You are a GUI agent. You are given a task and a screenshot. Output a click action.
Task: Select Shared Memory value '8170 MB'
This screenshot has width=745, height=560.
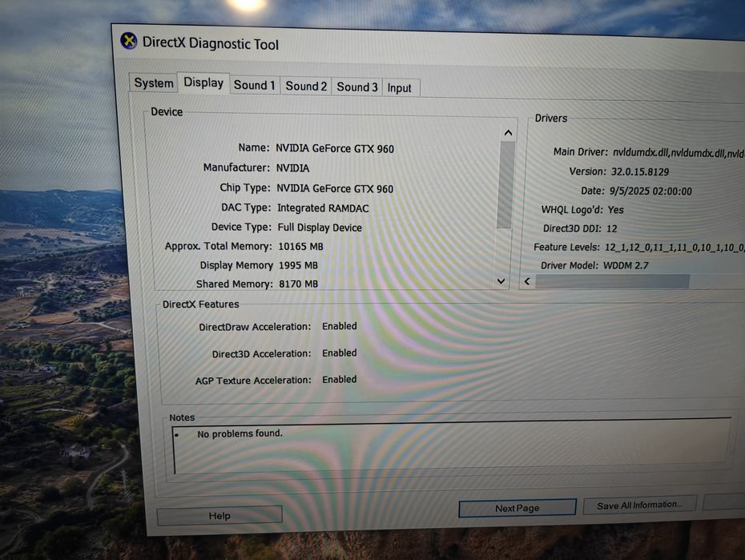coord(298,284)
